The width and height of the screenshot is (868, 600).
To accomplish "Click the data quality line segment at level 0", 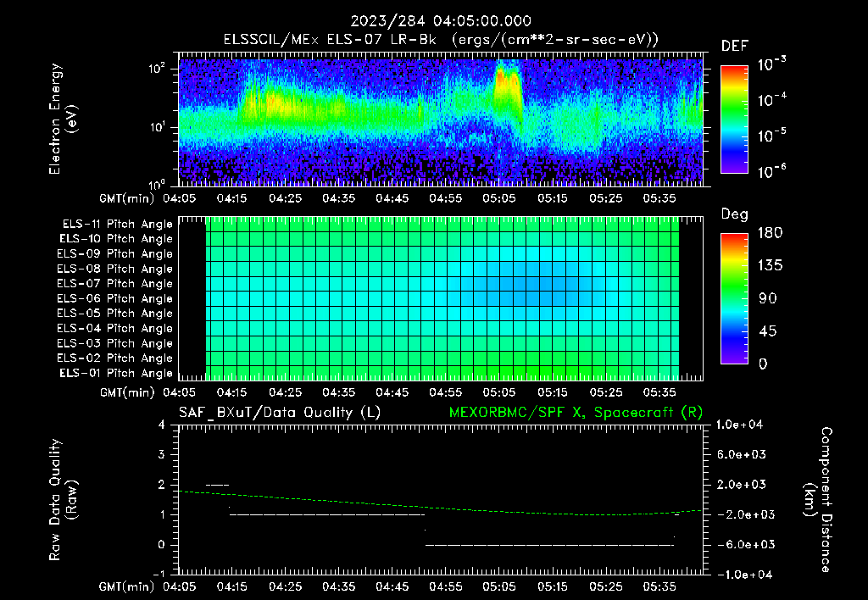I will tap(549, 545).
